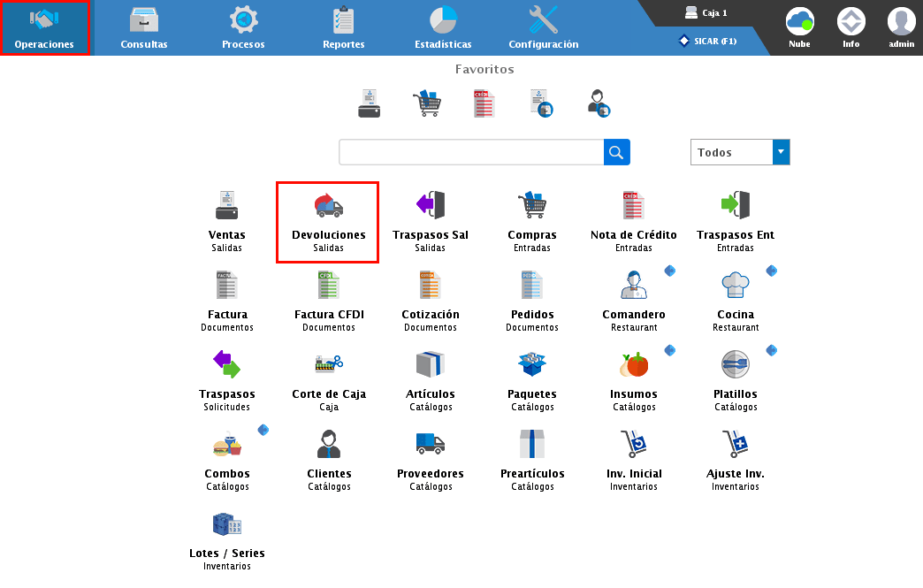
Task: Switch to the Consultas tab
Action: (144, 27)
